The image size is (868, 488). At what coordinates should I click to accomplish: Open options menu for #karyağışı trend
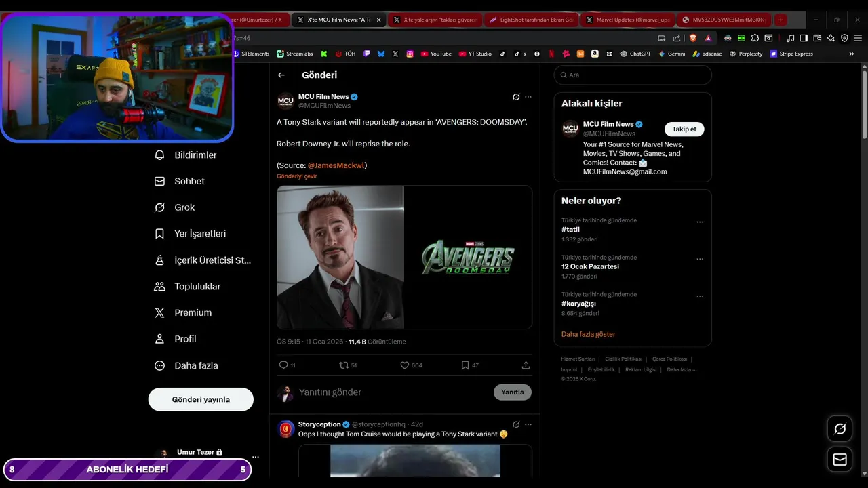(700, 296)
